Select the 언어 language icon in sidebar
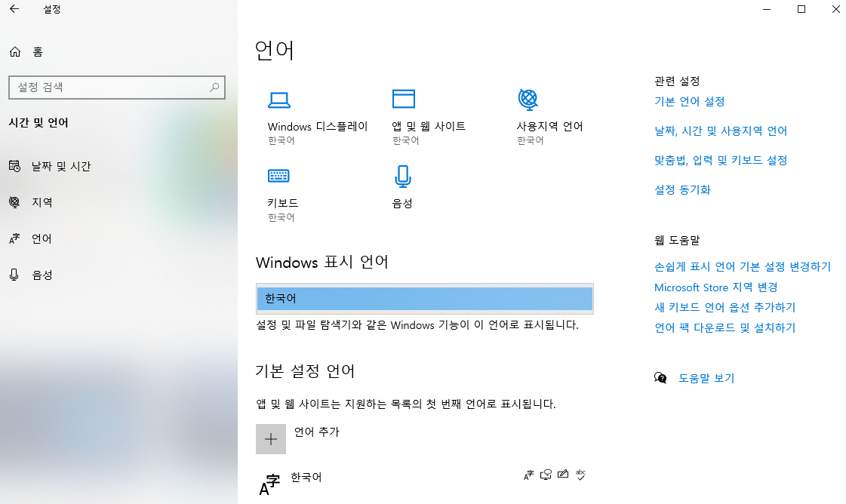This screenshot has width=846, height=504. coord(14,238)
